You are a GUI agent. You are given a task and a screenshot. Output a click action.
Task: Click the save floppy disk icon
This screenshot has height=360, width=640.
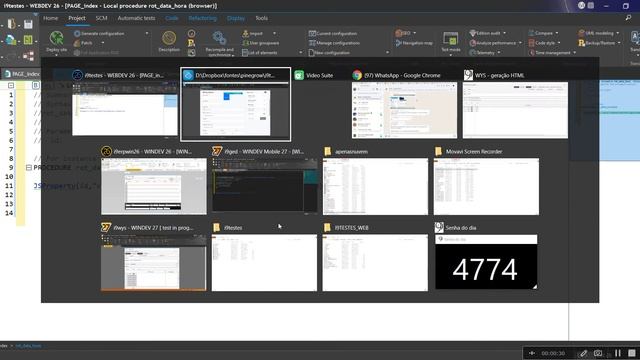[28, 24]
